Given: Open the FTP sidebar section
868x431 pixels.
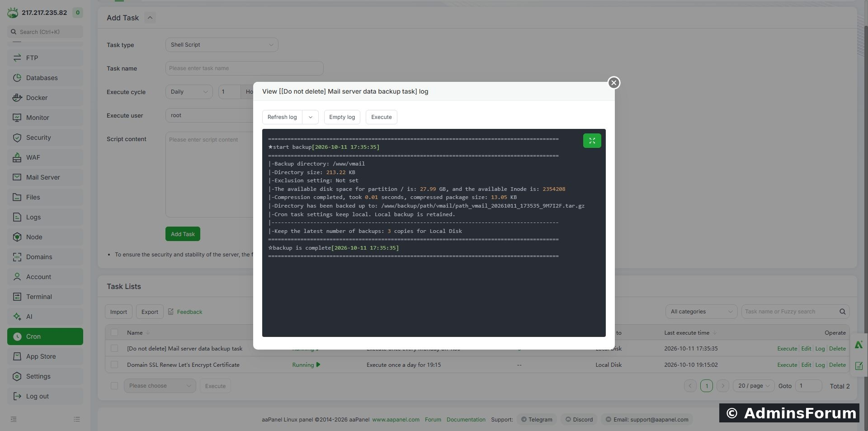Looking at the screenshot, I should [x=45, y=58].
